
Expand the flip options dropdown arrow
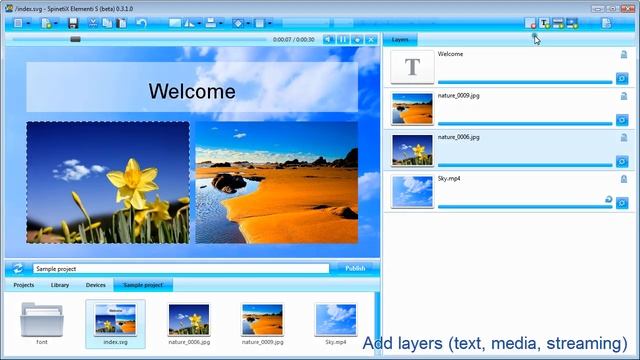point(199,24)
